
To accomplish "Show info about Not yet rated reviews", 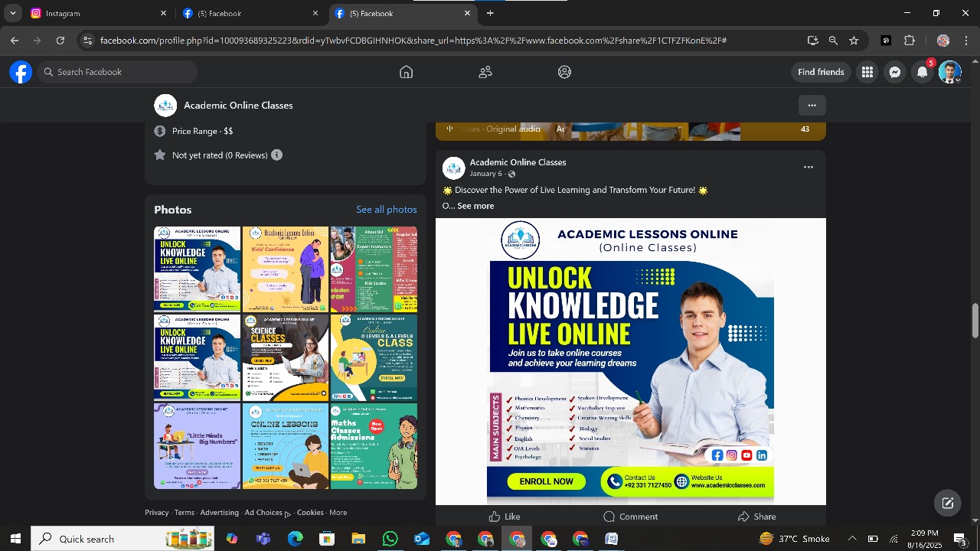I will (276, 155).
